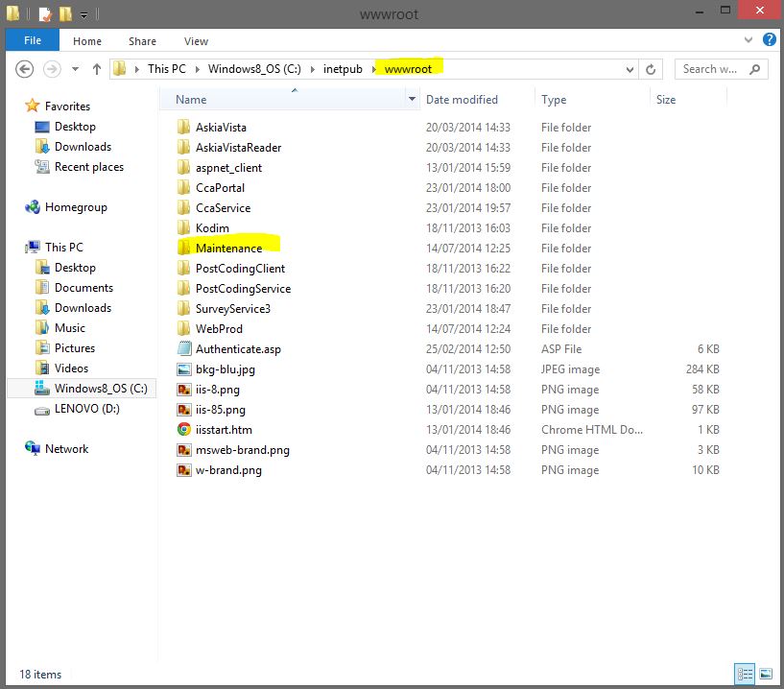Screen dimensions: 784x689
Task: Click the Forward navigation arrow
Action: (52, 69)
